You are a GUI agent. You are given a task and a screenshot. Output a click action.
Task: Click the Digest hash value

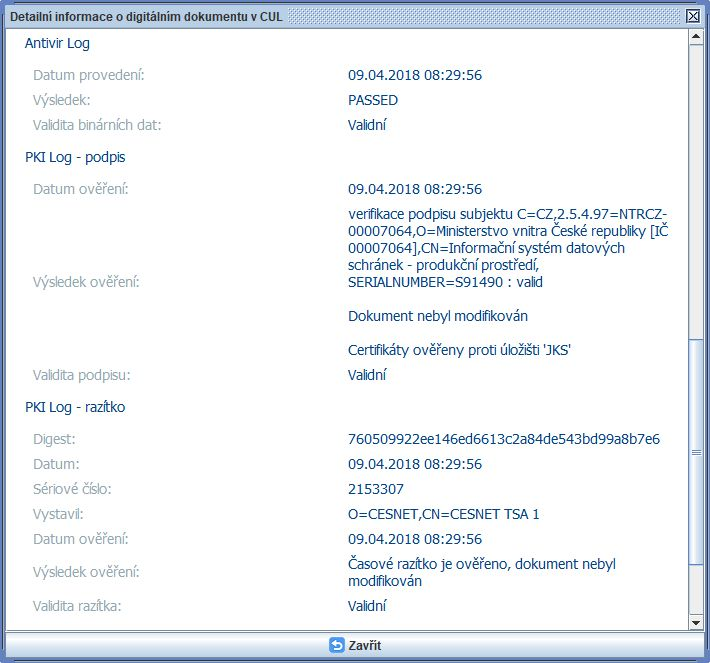point(504,439)
